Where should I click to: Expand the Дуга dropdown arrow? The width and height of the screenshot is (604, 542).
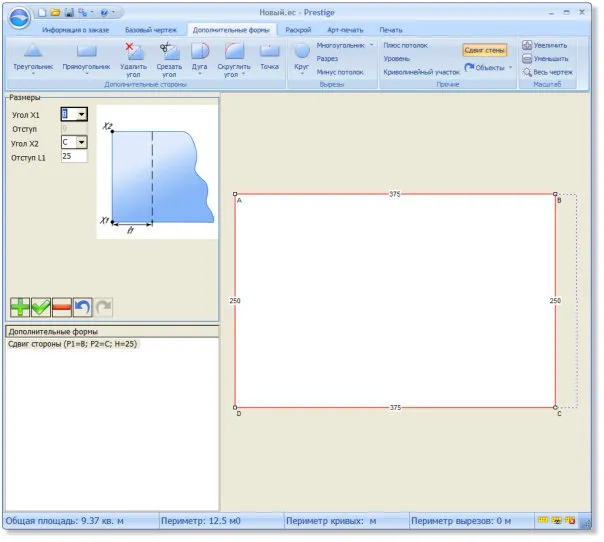click(200, 73)
